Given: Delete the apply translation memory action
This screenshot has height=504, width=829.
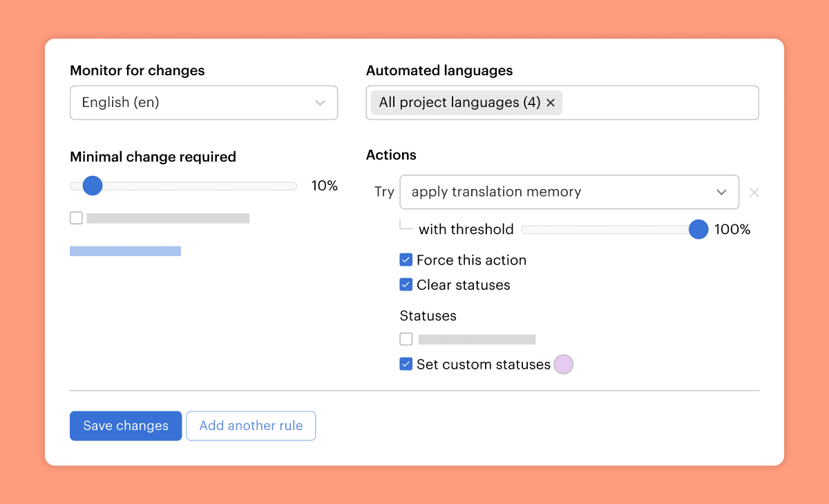Looking at the screenshot, I should 754,193.
